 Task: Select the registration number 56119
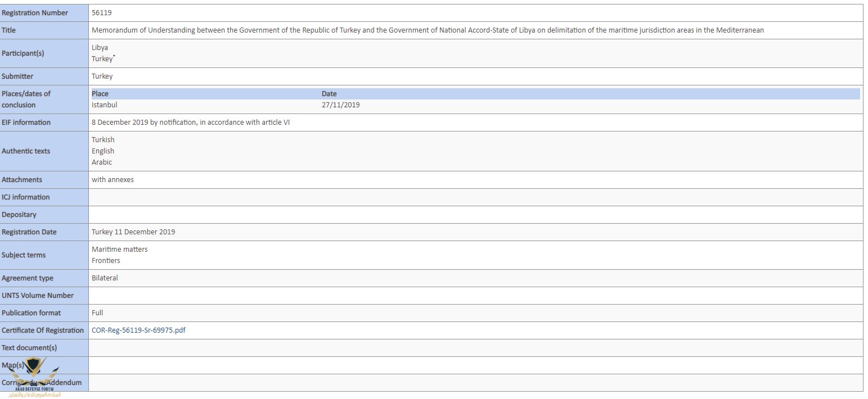coord(101,13)
